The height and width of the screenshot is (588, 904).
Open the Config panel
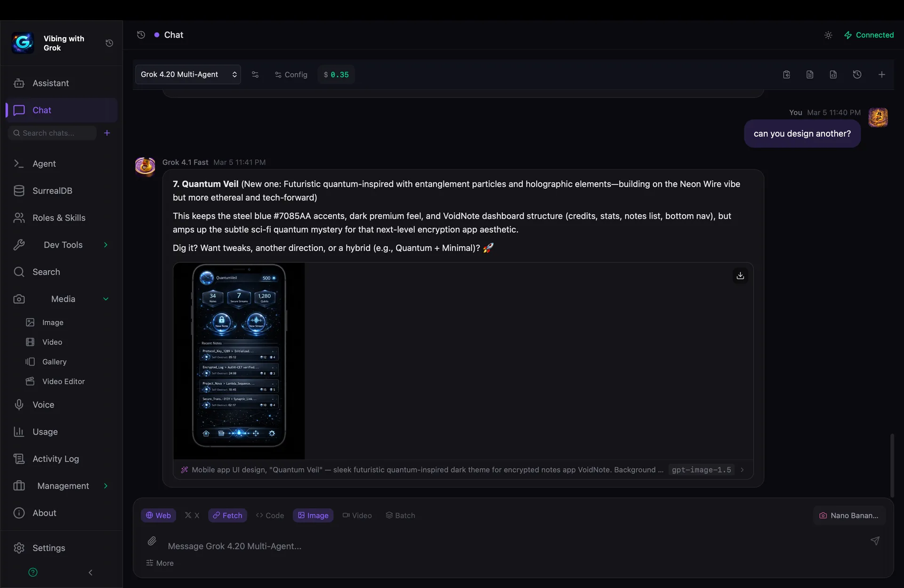tap(291, 74)
